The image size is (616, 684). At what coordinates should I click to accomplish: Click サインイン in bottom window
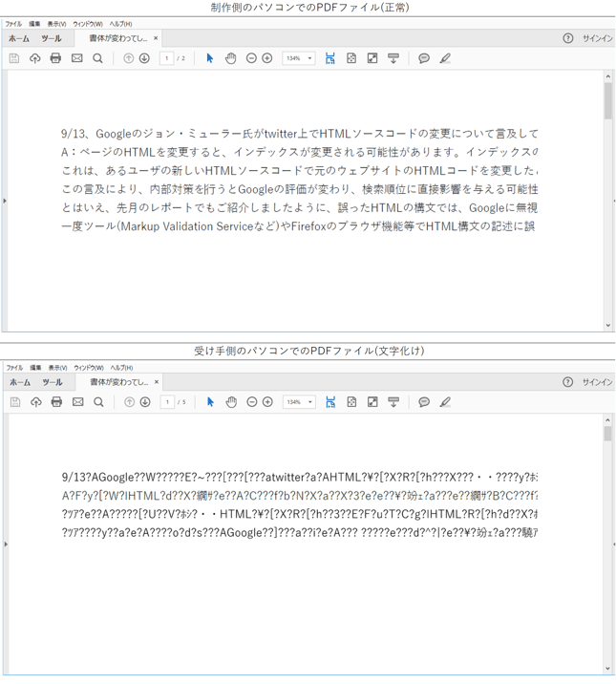pyautogui.click(x=598, y=382)
